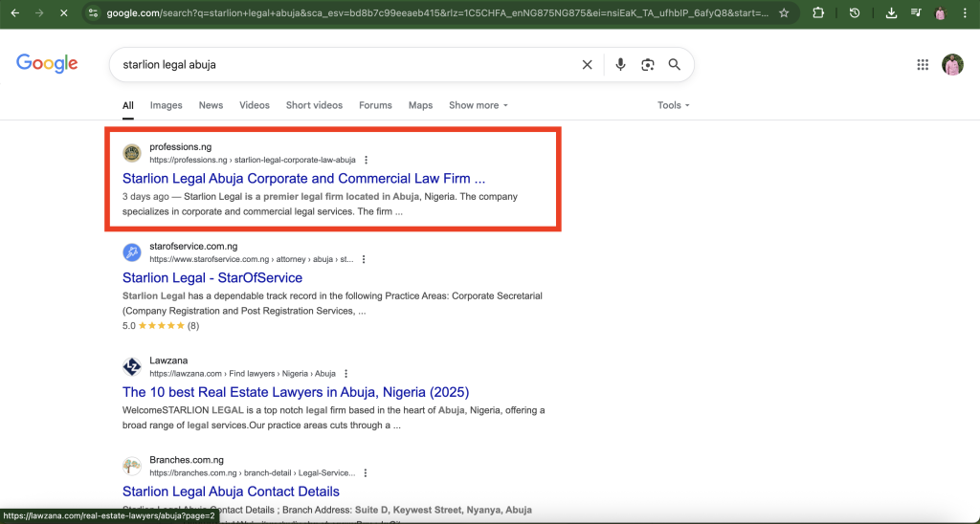
Task: Go to Google home via logo
Action: (47, 64)
